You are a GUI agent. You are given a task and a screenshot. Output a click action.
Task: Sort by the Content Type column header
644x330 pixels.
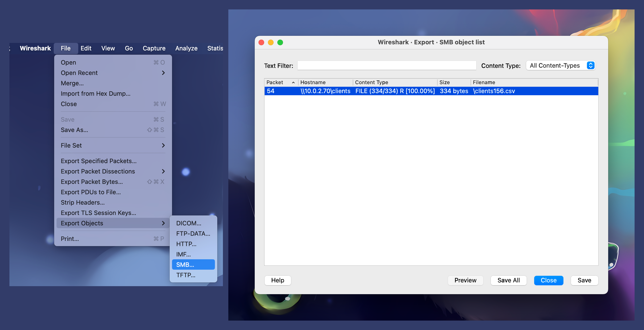pyautogui.click(x=395, y=82)
